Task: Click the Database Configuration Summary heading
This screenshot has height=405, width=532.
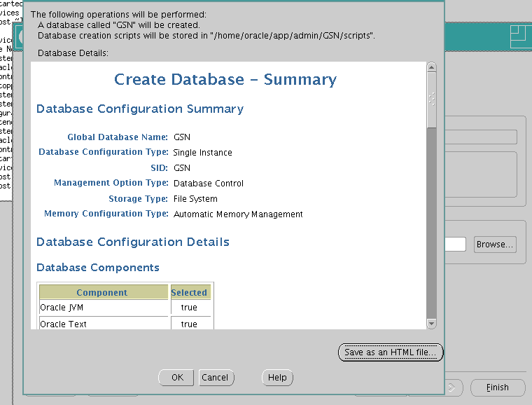Action: (x=140, y=109)
